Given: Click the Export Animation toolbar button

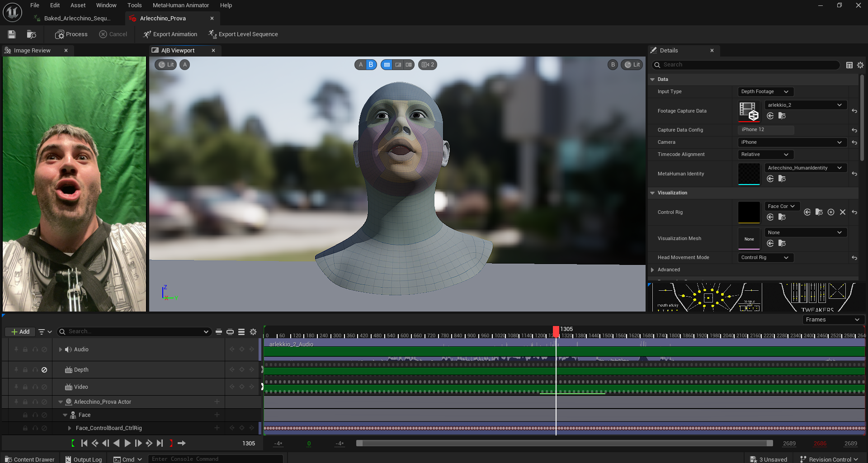Looking at the screenshot, I should coord(170,34).
